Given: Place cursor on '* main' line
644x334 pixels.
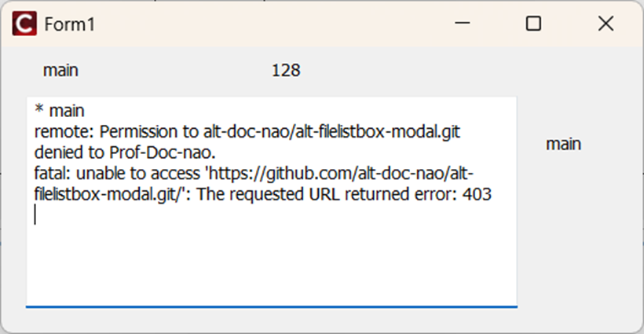Looking at the screenshot, I should (x=60, y=111).
